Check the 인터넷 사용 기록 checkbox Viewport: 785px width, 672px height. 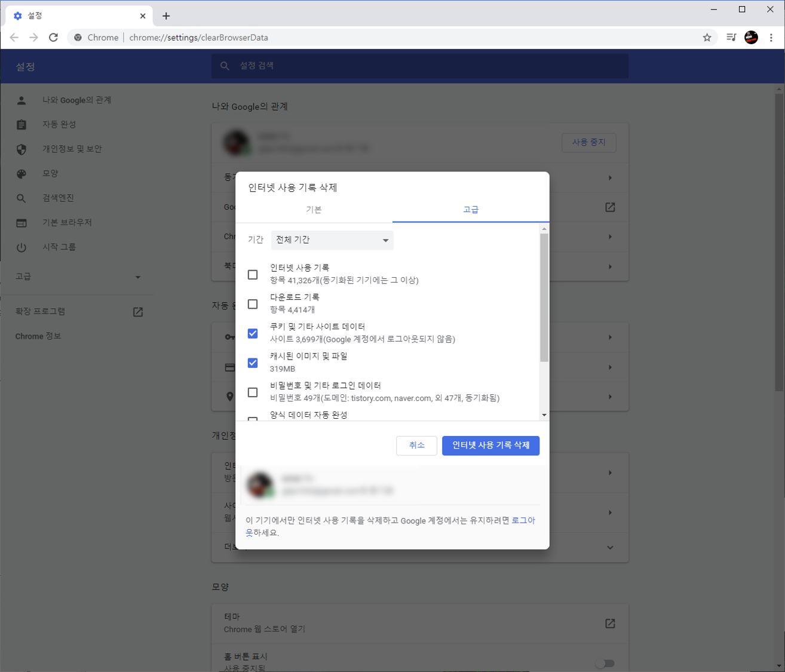(253, 275)
